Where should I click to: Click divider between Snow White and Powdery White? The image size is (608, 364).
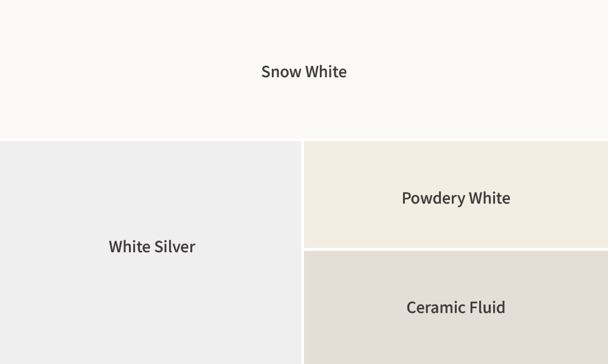[x=456, y=140]
